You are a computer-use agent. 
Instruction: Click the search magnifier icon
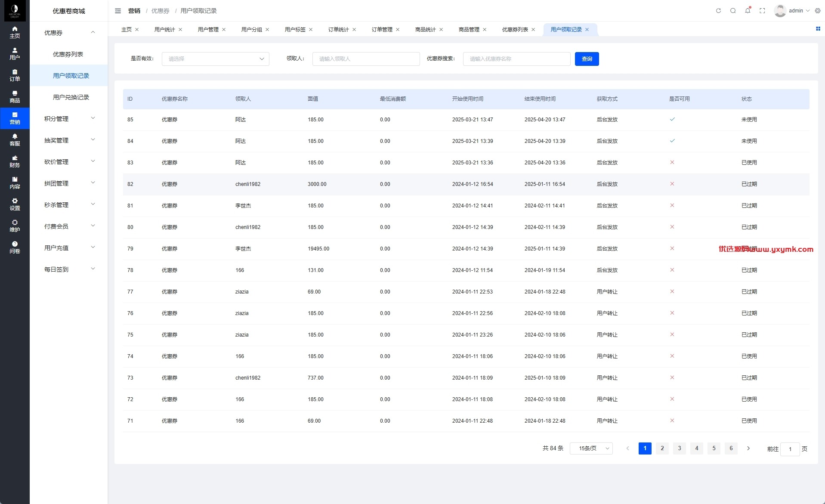(733, 11)
